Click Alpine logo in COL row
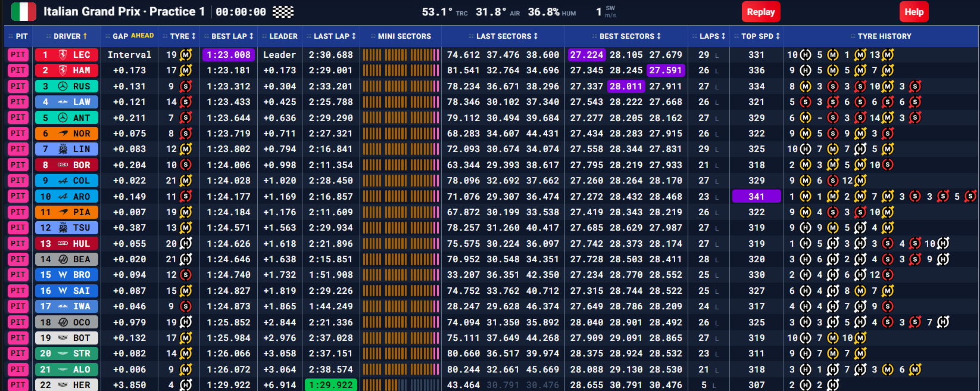The height and width of the screenshot is (391, 980). coord(63,181)
